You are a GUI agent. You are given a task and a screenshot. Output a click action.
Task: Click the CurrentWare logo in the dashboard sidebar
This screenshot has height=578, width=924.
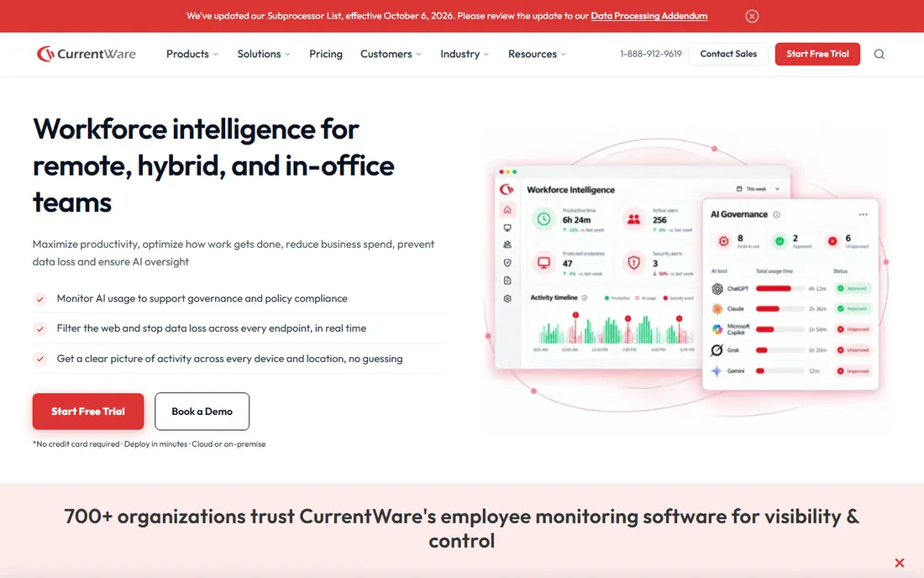(507, 189)
